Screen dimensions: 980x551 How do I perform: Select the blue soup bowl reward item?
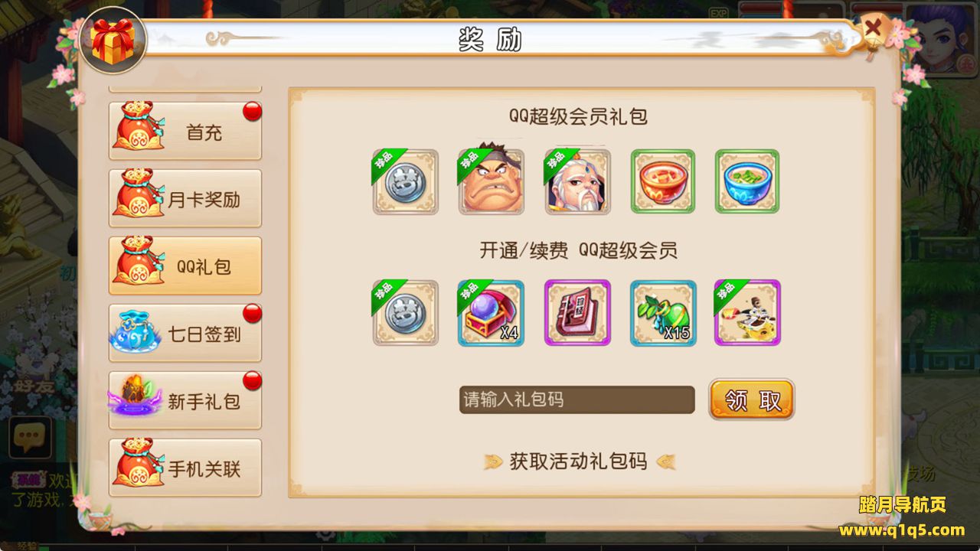747,181
